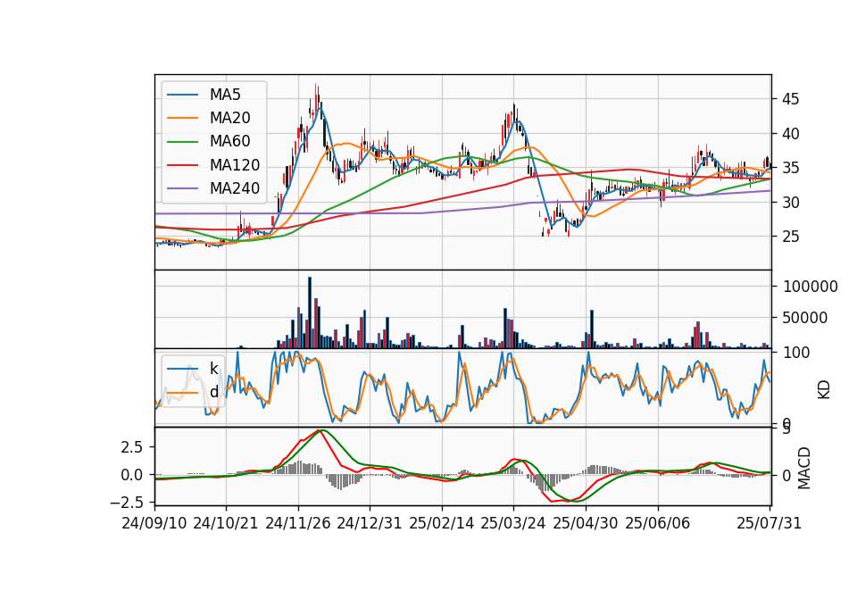The height and width of the screenshot is (616, 857).
Task: Click the price axis value 45
Action: pyautogui.click(x=791, y=99)
